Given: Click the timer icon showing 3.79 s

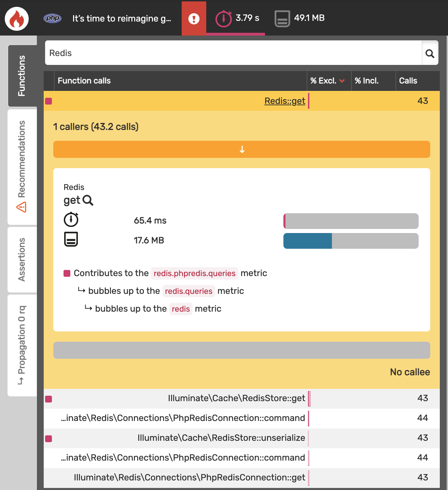Looking at the screenshot, I should click(x=224, y=18).
